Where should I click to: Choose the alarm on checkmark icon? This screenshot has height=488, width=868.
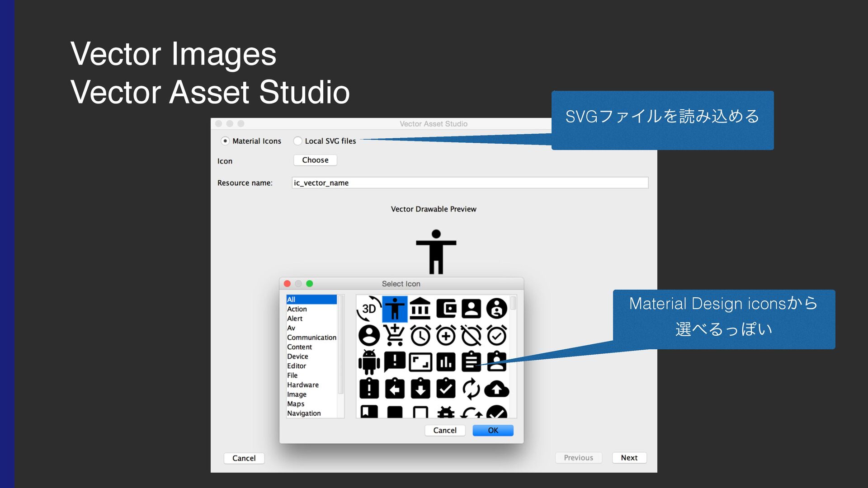pyautogui.click(x=497, y=336)
